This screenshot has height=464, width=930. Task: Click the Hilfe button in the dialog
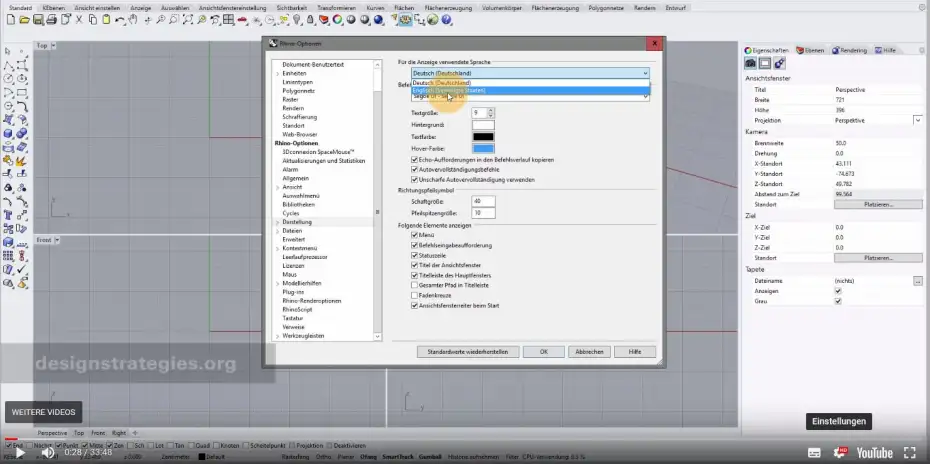[x=635, y=352]
